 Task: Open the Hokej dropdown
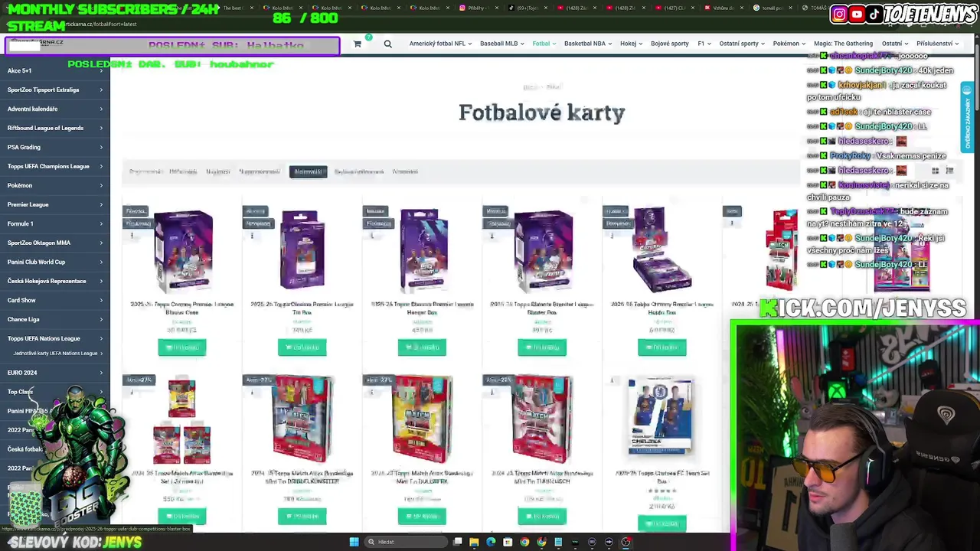[631, 44]
